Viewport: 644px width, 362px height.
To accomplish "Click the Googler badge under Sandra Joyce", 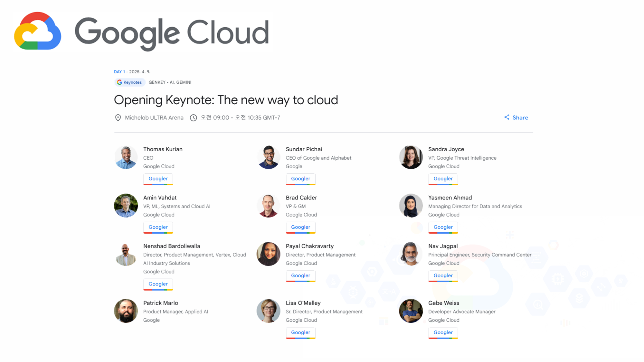I will (x=443, y=179).
